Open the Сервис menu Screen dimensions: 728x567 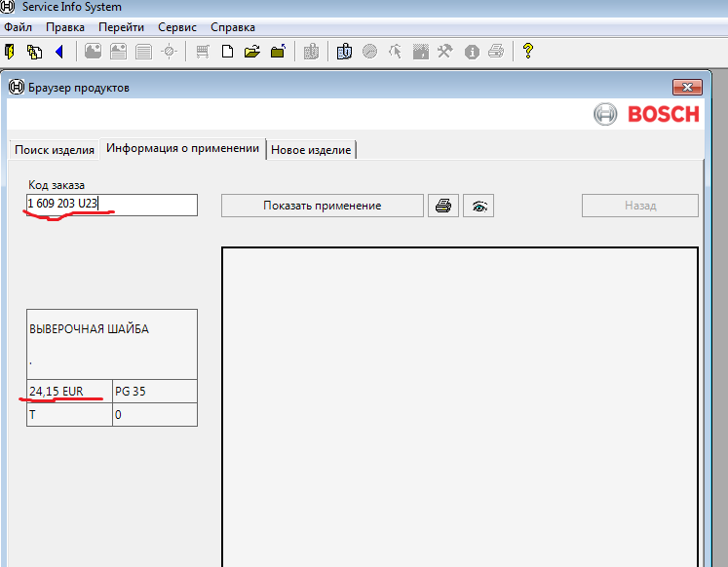(x=177, y=27)
